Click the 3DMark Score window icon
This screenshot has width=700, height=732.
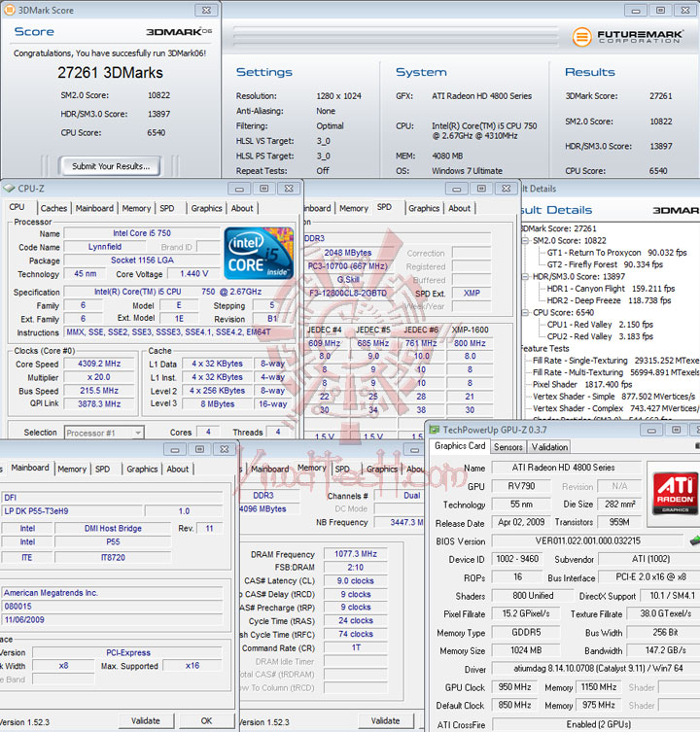click(9, 10)
